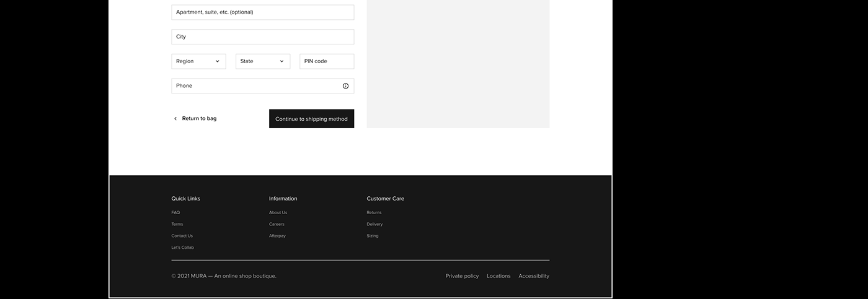Viewport: 868px width, 299px height.
Task: Open the Careers link
Action: pyautogui.click(x=277, y=224)
